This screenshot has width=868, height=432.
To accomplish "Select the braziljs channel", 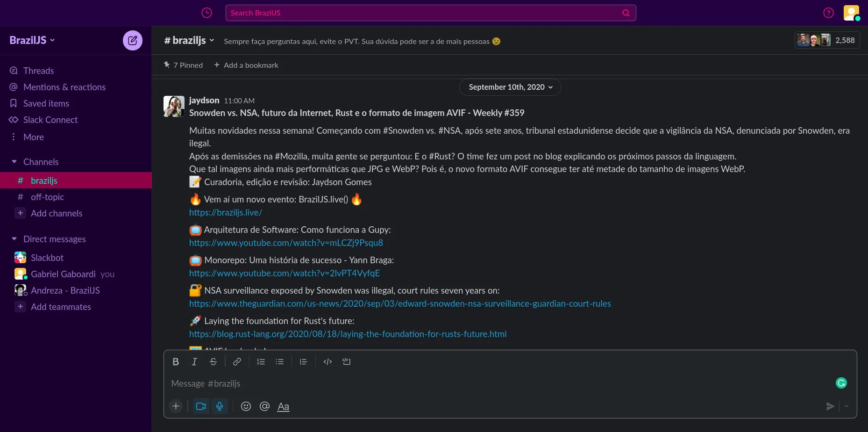I will pos(76,180).
